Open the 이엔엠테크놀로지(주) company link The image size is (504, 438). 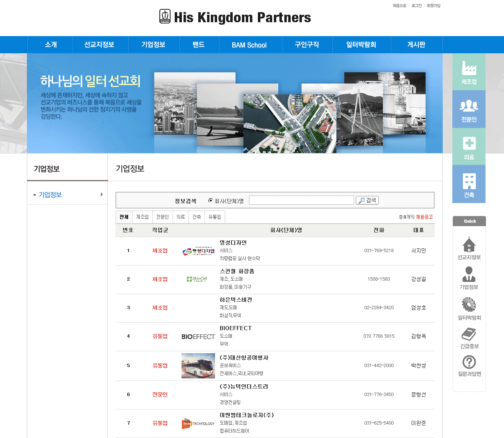coord(247,415)
